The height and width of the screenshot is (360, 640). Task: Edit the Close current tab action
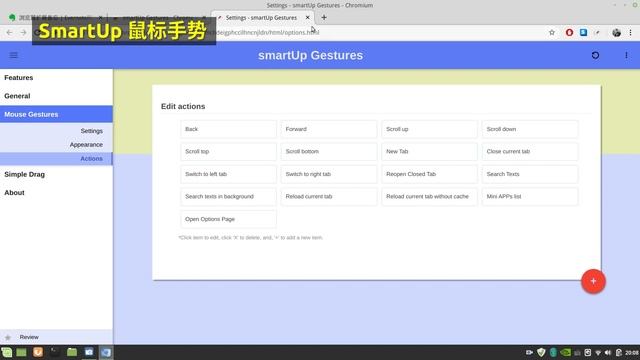tap(530, 151)
